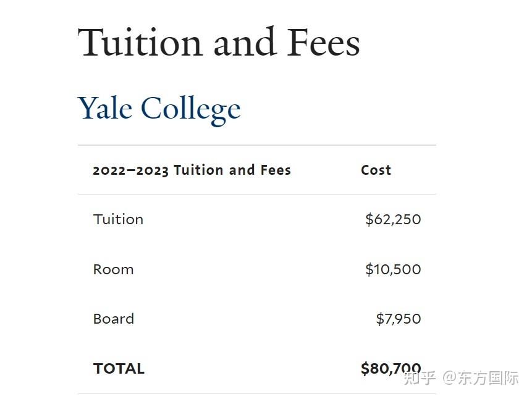Click the Yale College heading link
The width and height of the screenshot is (532, 399).
click(159, 109)
